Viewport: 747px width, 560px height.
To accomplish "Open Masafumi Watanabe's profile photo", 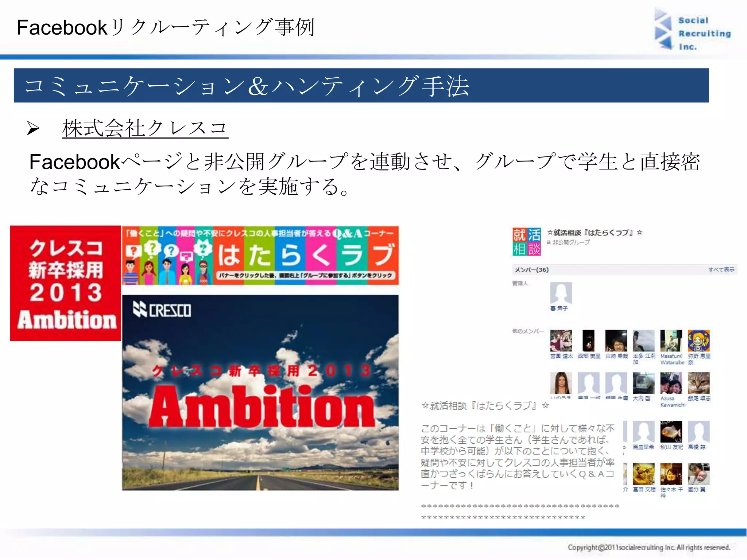I will point(671,341).
